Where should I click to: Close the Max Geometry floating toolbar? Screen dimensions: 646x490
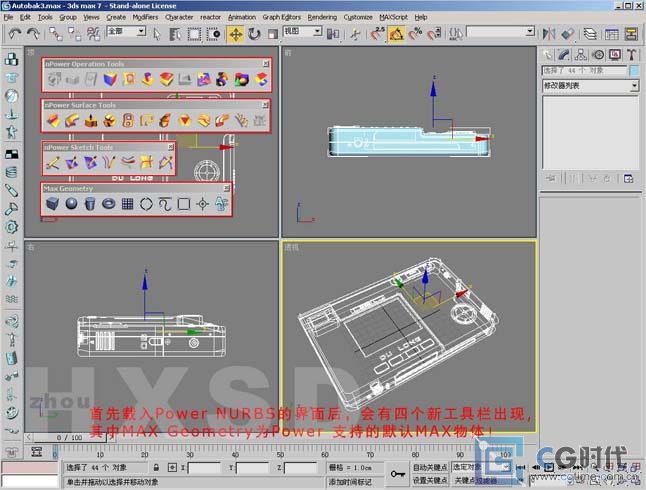tap(227, 188)
